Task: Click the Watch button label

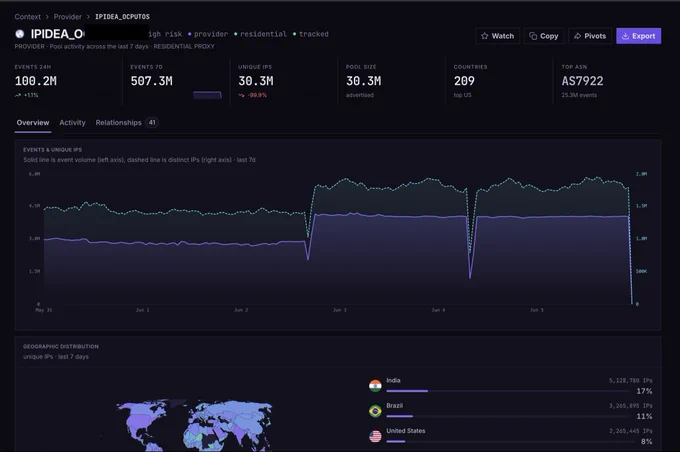Action: (x=503, y=36)
